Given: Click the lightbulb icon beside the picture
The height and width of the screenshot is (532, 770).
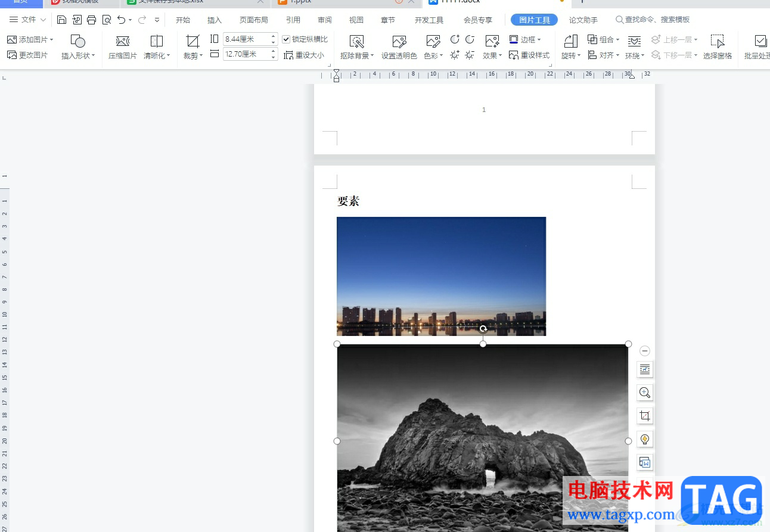Looking at the screenshot, I should tap(644, 439).
